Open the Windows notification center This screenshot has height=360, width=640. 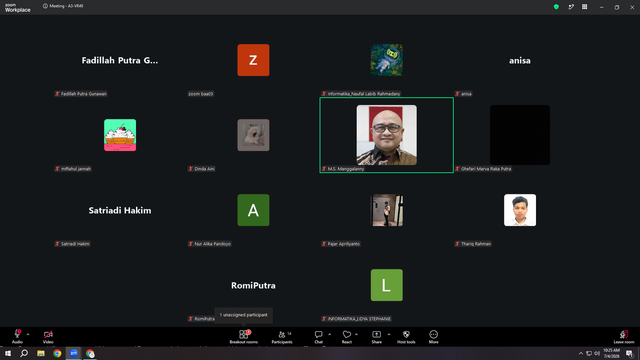[629, 353]
